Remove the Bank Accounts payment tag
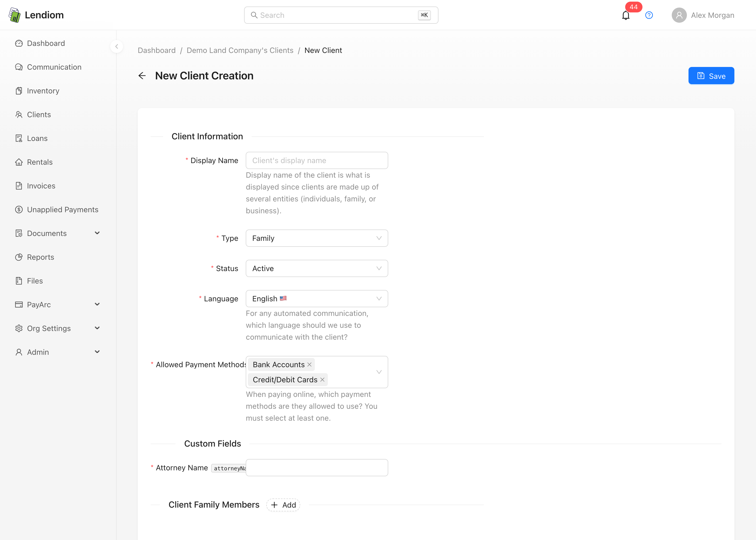 point(309,364)
